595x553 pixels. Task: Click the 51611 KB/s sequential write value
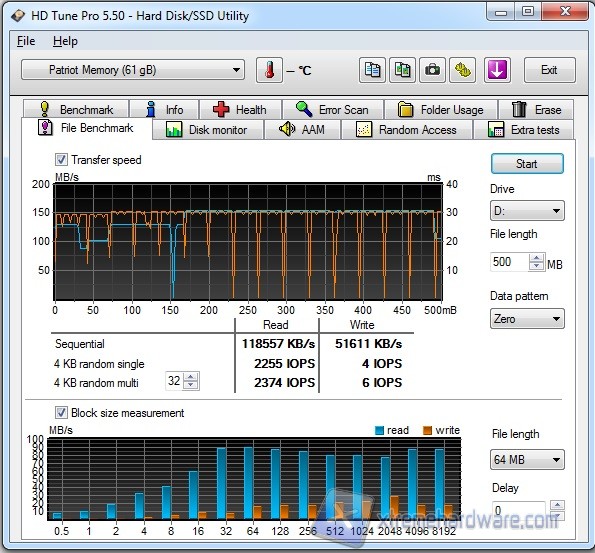point(368,343)
